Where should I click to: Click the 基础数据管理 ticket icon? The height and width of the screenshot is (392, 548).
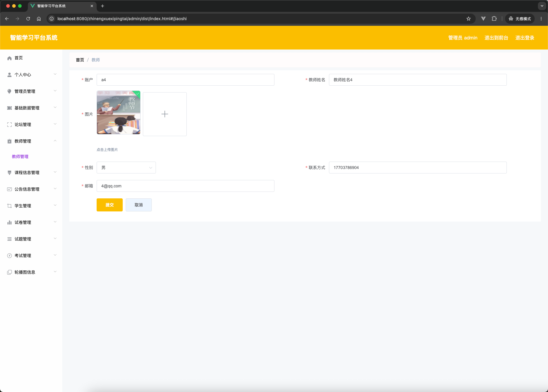9,108
